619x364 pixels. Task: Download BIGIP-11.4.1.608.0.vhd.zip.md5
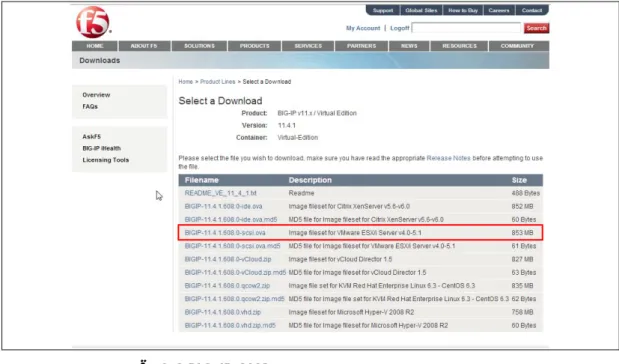(230, 326)
